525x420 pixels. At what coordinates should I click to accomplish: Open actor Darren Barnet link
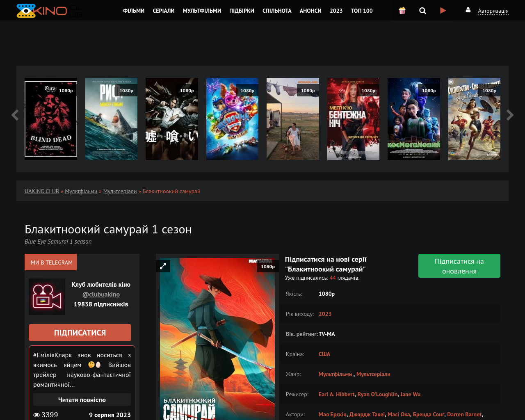click(464, 414)
